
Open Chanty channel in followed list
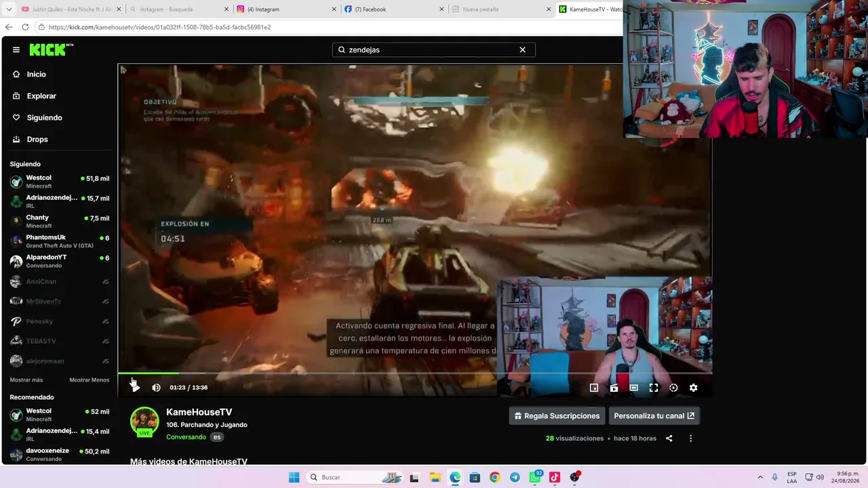coord(59,221)
